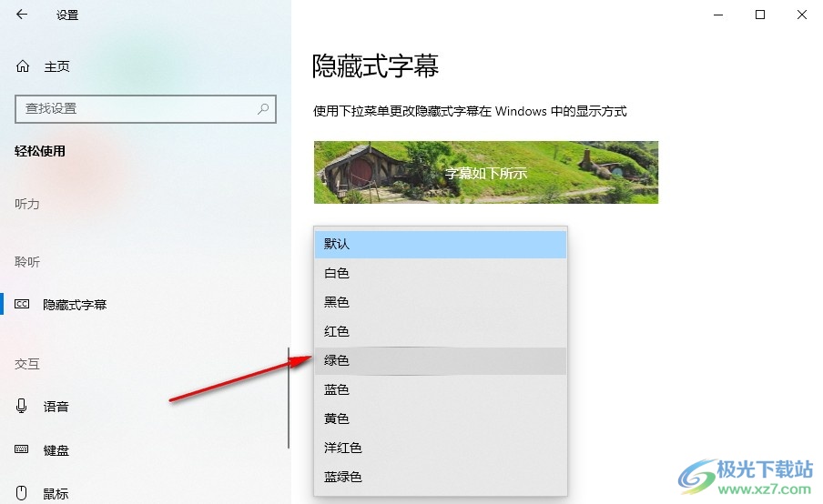Select the closed captions CC icon
The image size is (823, 504).
pos(22,304)
